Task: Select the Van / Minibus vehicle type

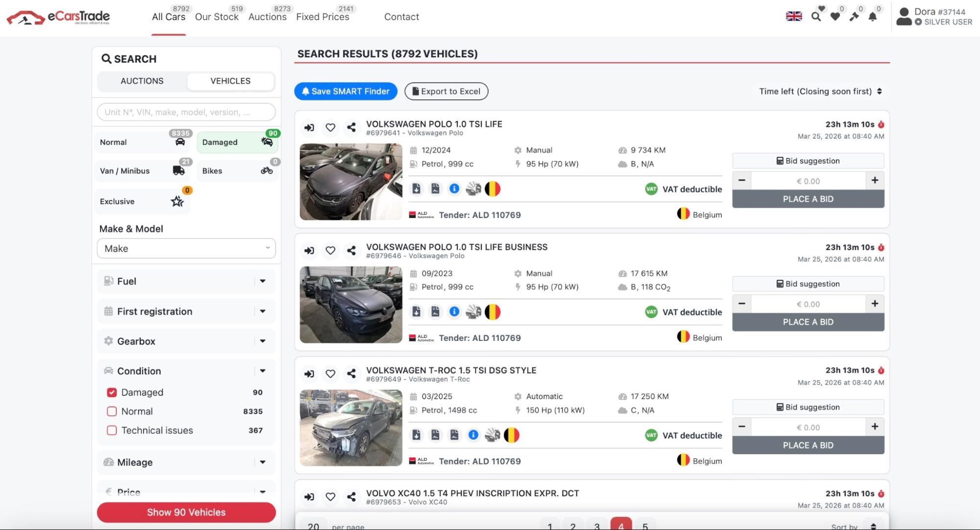Action: point(142,171)
